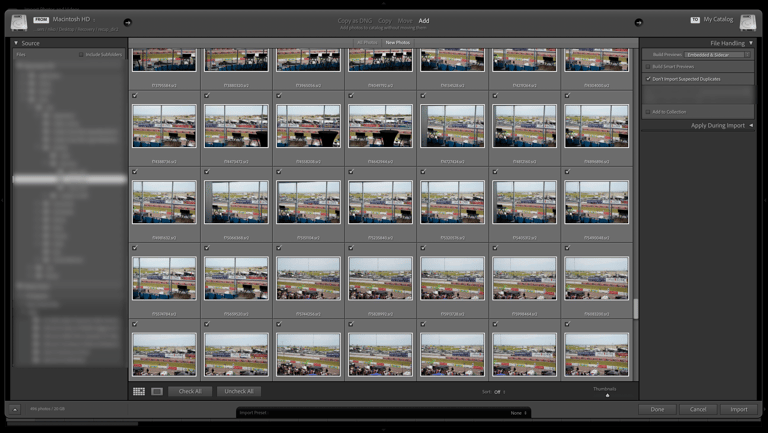
Task: Expand the Apply During Import panel
Action: (751, 125)
